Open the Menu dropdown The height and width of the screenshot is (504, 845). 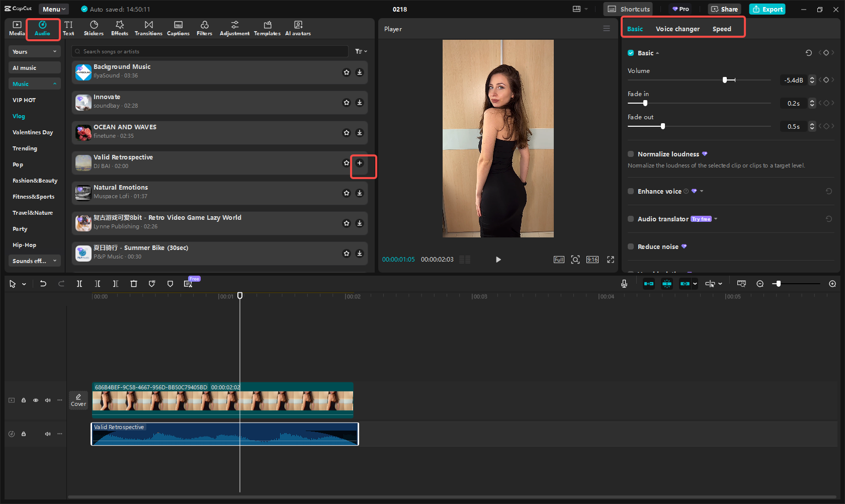click(54, 9)
